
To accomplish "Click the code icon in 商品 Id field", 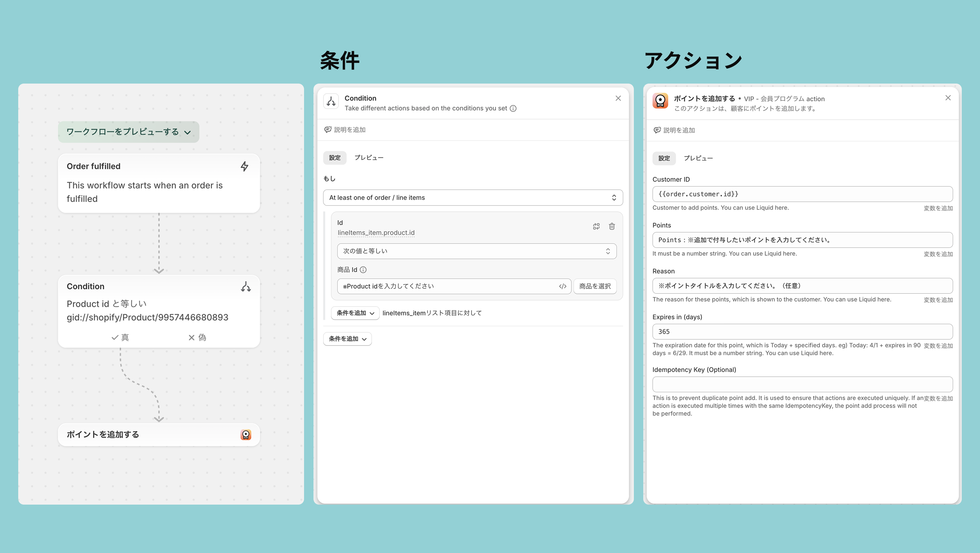I will tap(563, 286).
